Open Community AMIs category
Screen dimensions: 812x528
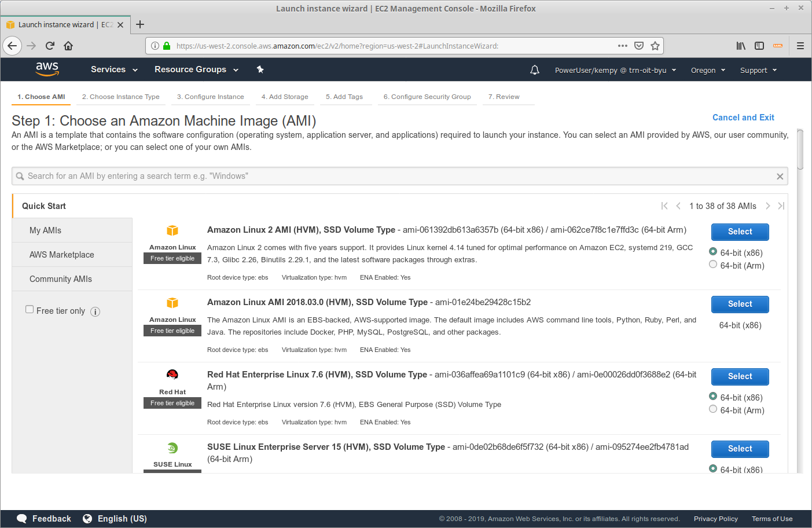pos(72,279)
